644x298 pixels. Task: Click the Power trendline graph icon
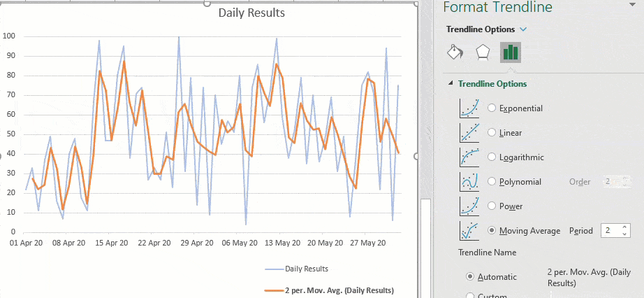[469, 206]
